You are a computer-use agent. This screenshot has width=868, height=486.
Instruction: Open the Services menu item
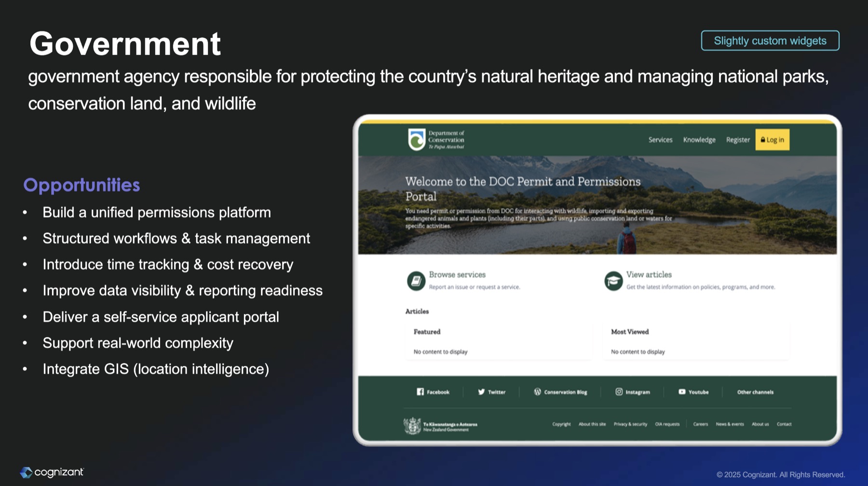tap(660, 140)
